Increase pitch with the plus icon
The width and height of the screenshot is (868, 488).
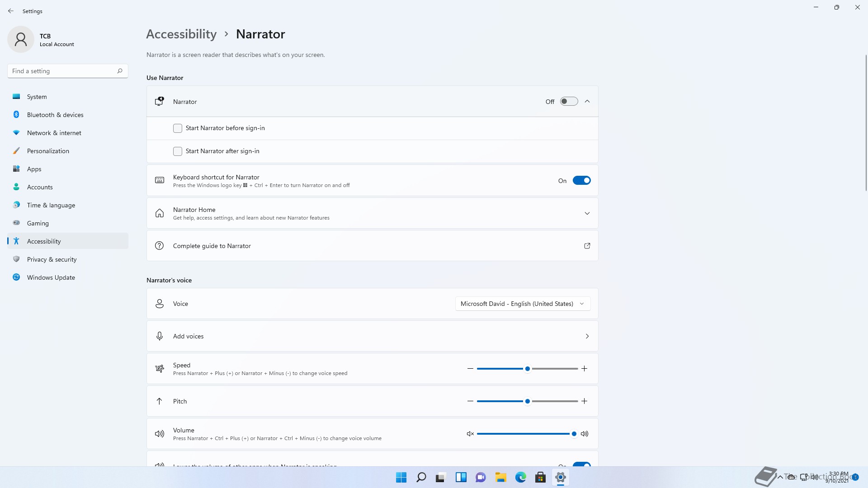(x=584, y=401)
